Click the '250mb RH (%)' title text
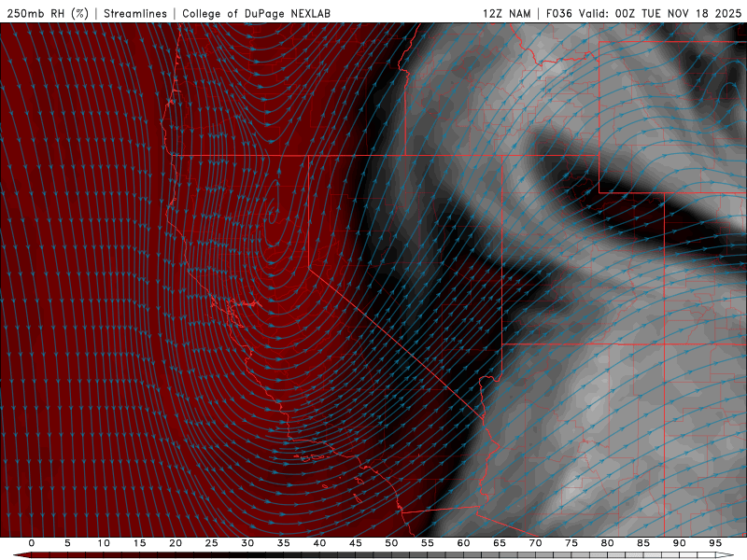The image size is (747, 560). tap(49, 13)
